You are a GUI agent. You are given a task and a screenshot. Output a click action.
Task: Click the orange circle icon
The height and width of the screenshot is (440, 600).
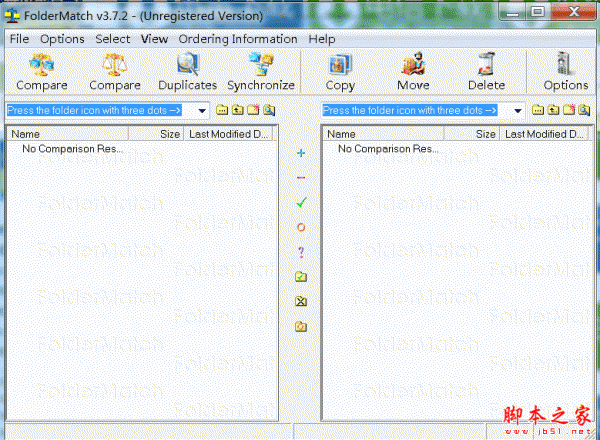coord(301,227)
